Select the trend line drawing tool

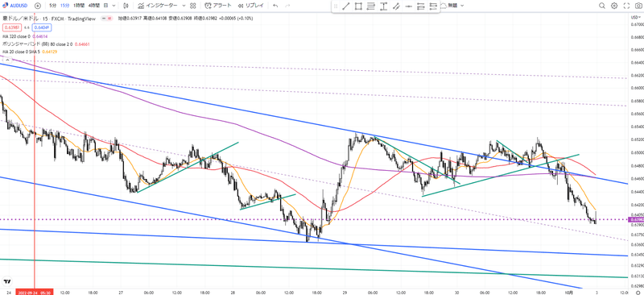(346, 6)
